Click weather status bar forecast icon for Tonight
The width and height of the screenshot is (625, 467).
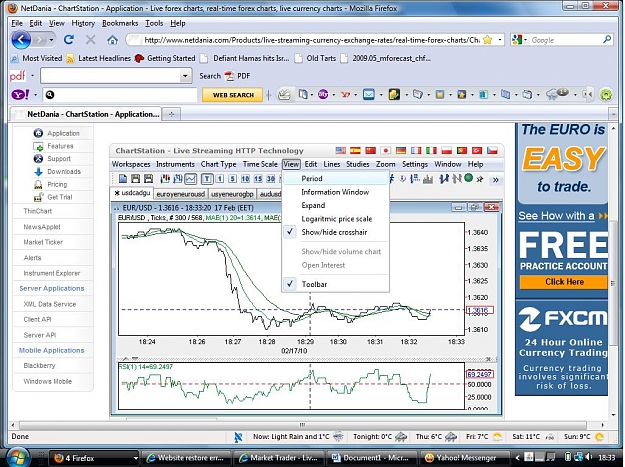401,437
